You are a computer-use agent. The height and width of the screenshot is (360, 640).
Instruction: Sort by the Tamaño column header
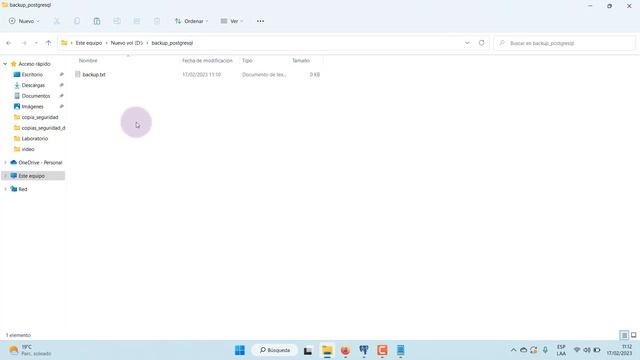pos(301,60)
